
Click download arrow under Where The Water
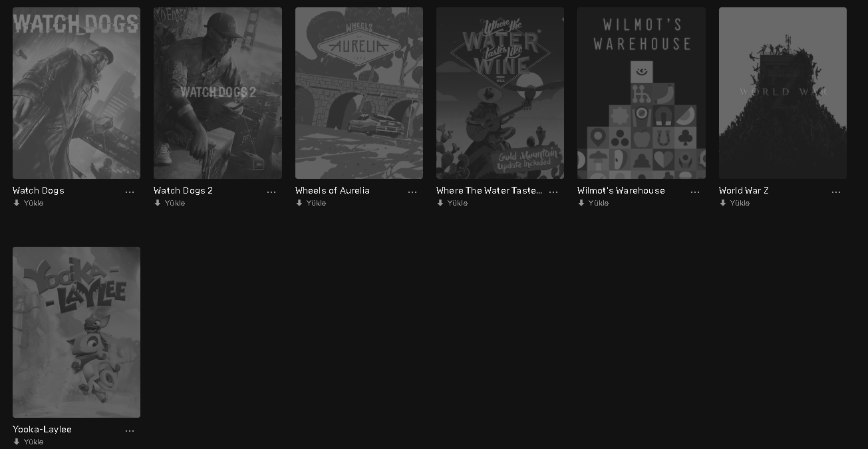[440, 203]
